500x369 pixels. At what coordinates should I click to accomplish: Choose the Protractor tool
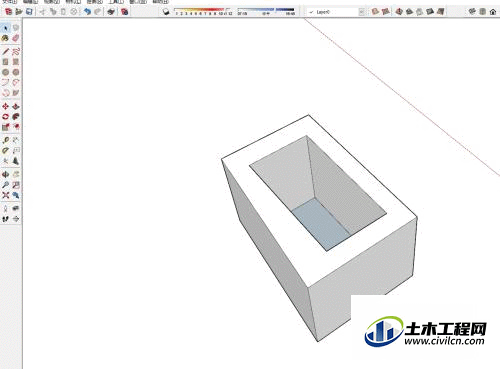pos(5,151)
